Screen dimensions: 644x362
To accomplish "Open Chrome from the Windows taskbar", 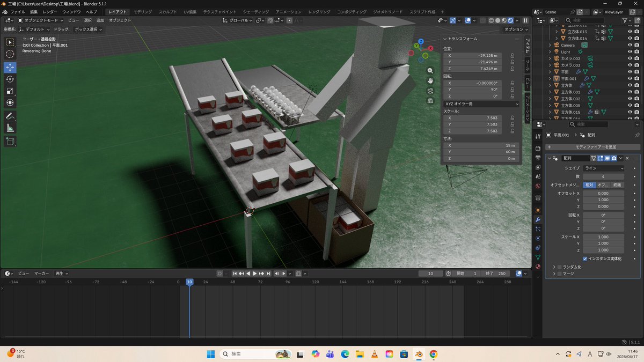I will tap(434, 354).
